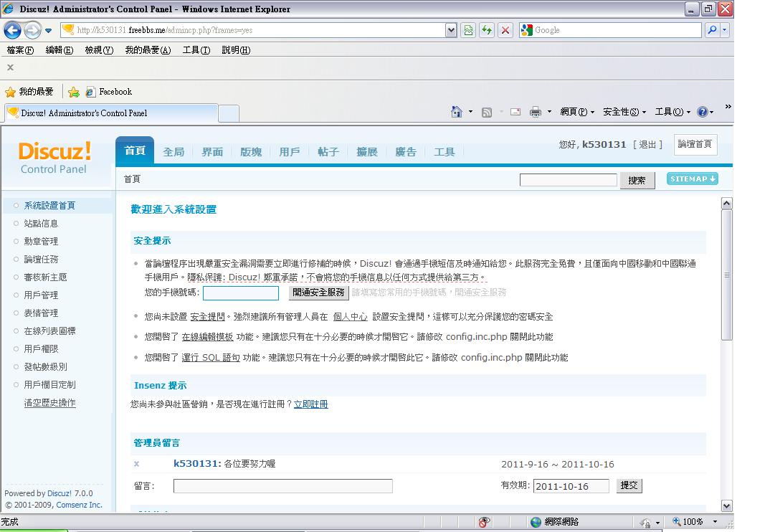Screen dimensions: 770x532
Task: Click the RSS feeds icon
Action: click(487, 112)
